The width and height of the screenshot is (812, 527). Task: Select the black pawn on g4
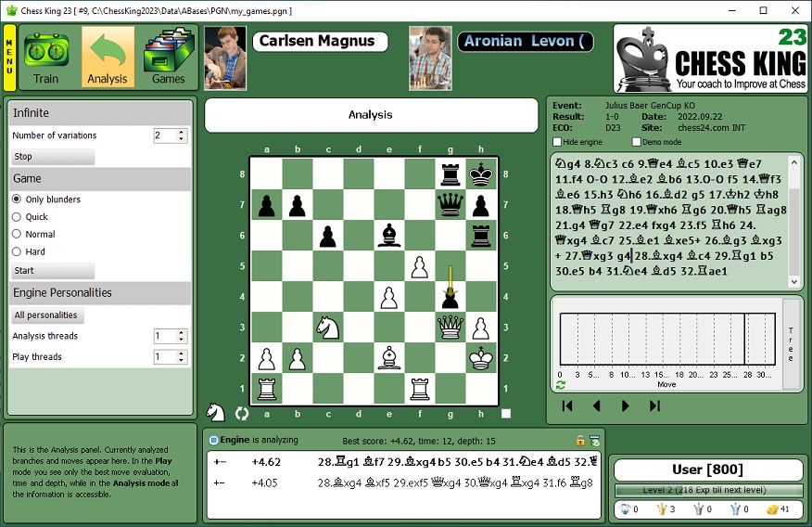pyautogui.click(x=450, y=296)
